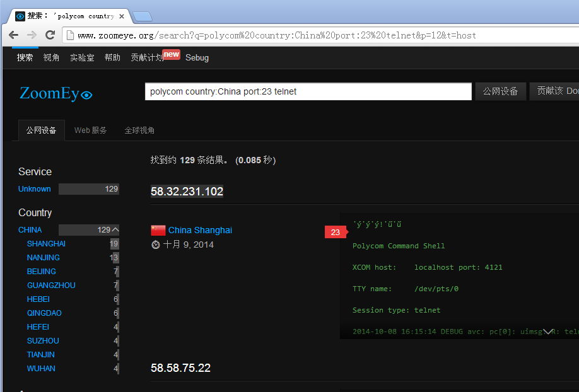The image size is (579, 392).
Task: Click the page icon in address bar
Action: [70, 35]
